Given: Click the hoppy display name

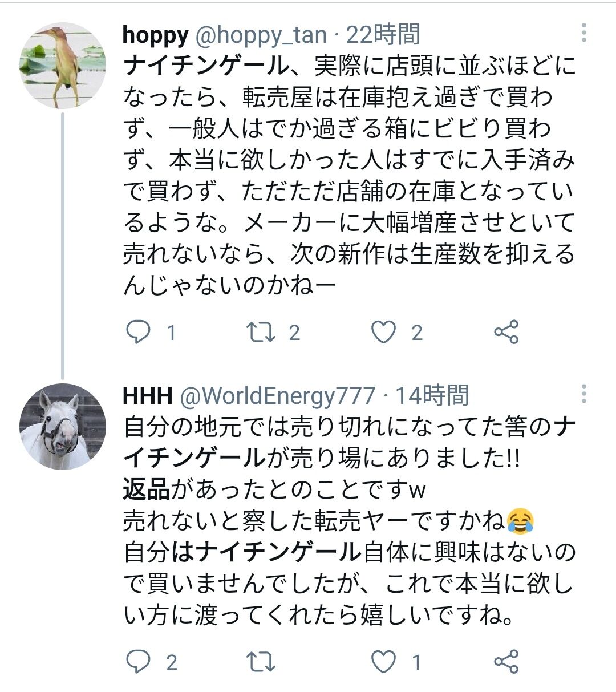Looking at the screenshot, I should [155, 35].
